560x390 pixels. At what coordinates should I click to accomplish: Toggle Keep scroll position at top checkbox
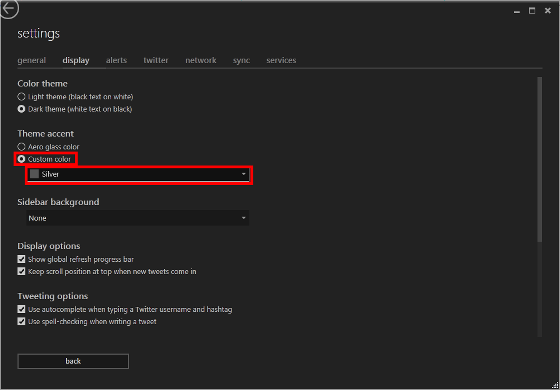21,271
